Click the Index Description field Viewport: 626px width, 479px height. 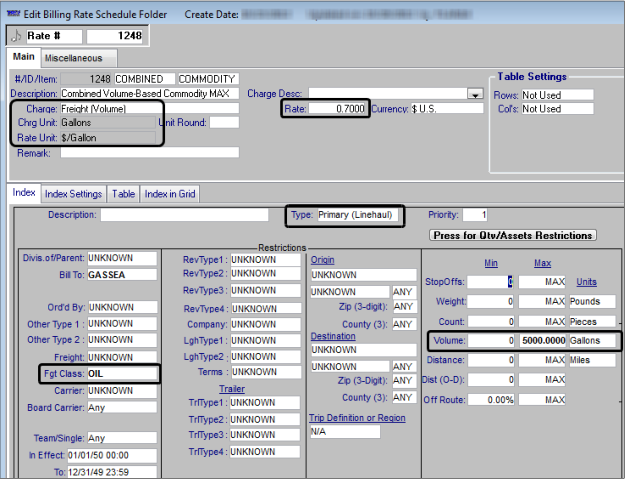pyautogui.click(x=184, y=215)
